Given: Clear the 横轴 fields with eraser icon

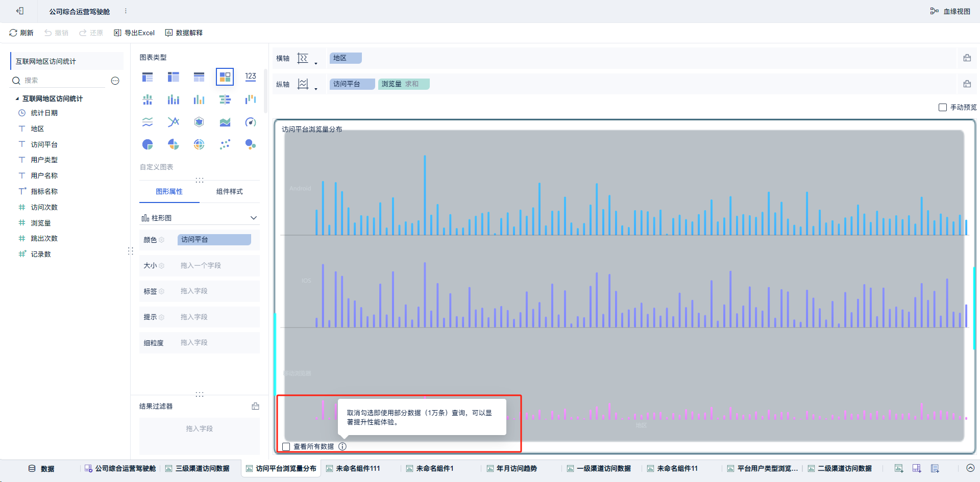Looking at the screenshot, I should point(967,58).
